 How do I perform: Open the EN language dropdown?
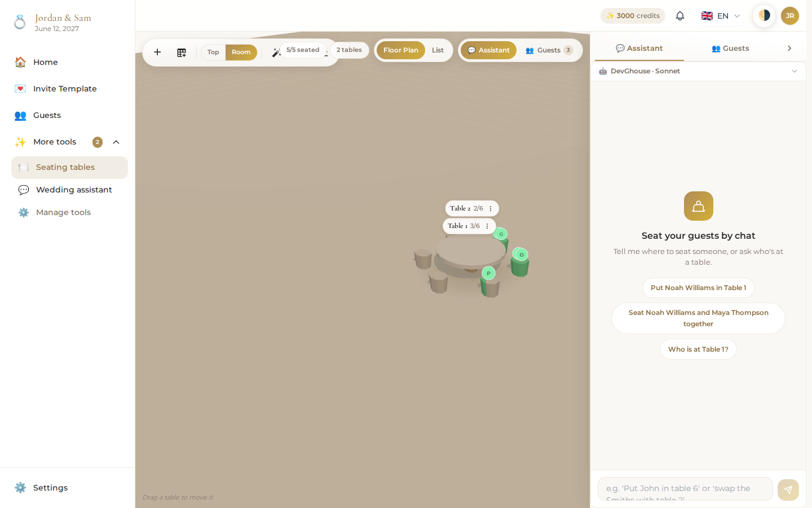(720, 16)
